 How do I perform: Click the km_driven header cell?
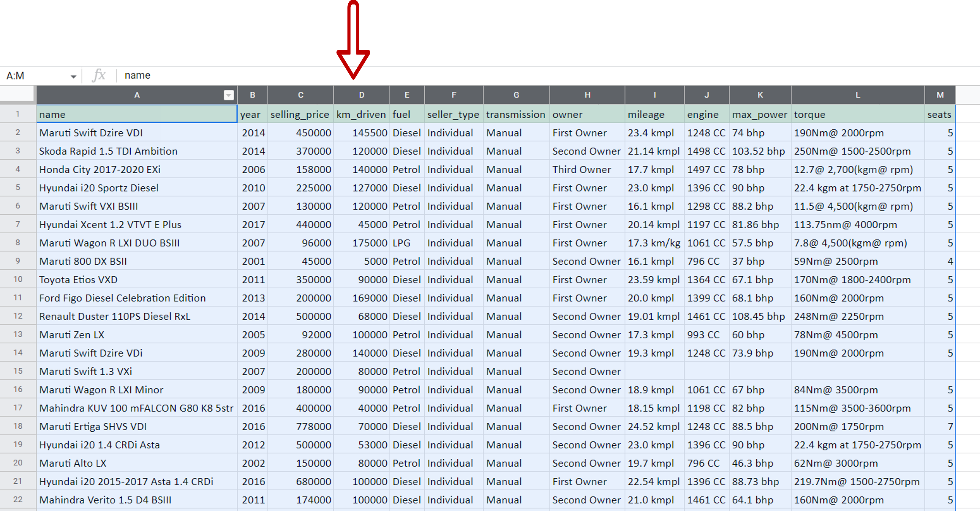click(361, 114)
